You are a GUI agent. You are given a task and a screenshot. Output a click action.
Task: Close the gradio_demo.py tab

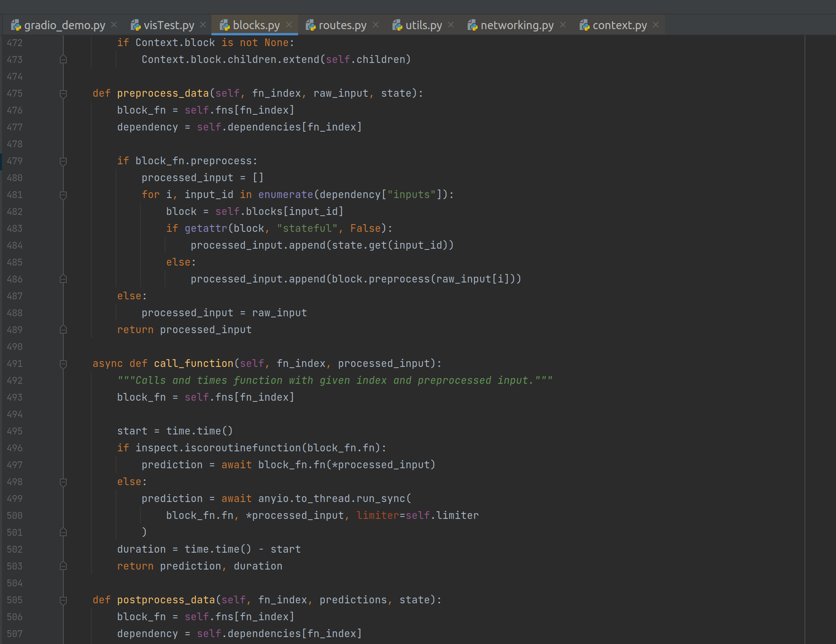pyautogui.click(x=114, y=25)
